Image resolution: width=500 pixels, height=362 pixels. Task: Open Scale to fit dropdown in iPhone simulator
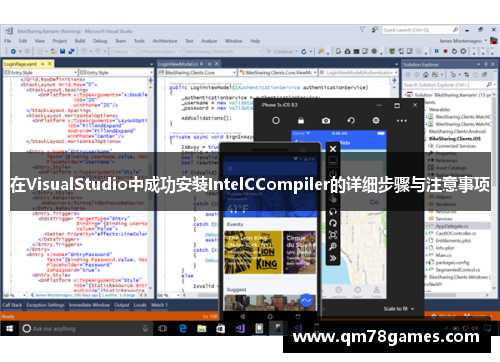[399, 309]
